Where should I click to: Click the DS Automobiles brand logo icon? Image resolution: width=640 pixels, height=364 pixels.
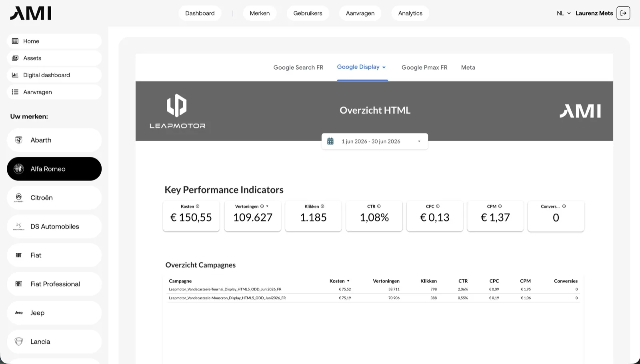pos(19,226)
